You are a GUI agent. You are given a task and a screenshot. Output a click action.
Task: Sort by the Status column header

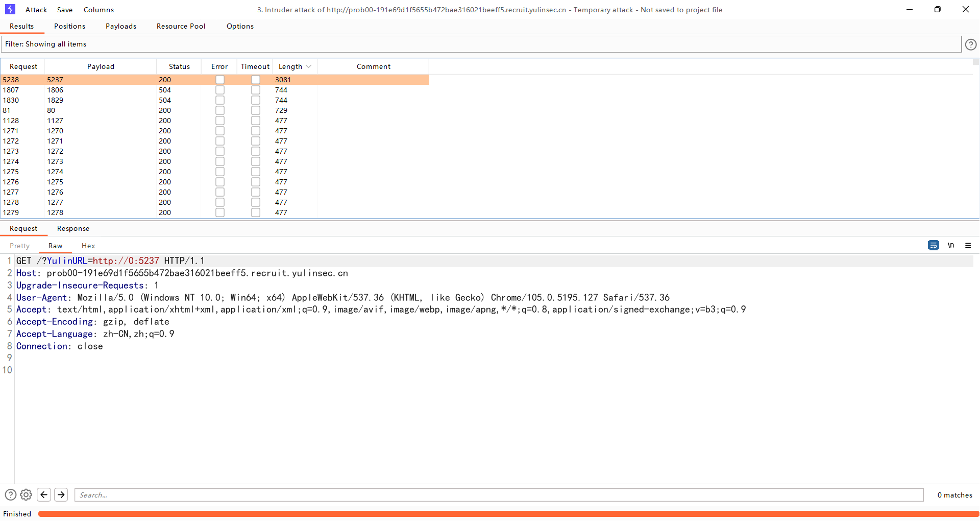[179, 66]
